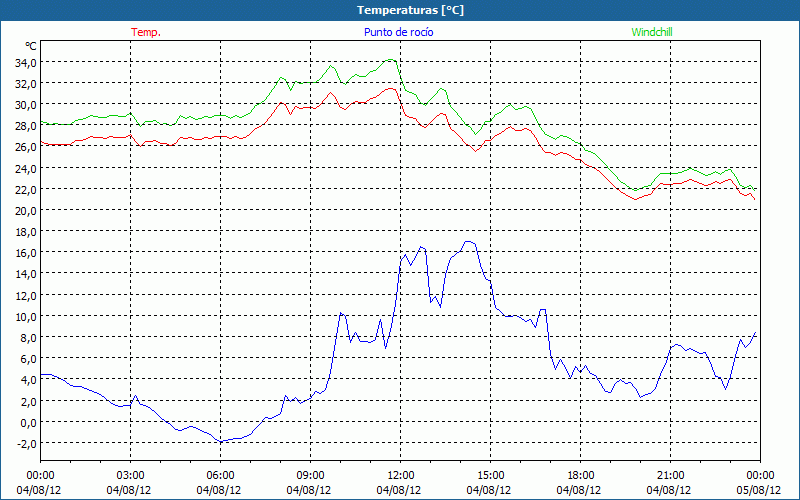Screen dimensions: 800x500
Task: Click the 28,0 y-axis value
Action: click(27, 126)
